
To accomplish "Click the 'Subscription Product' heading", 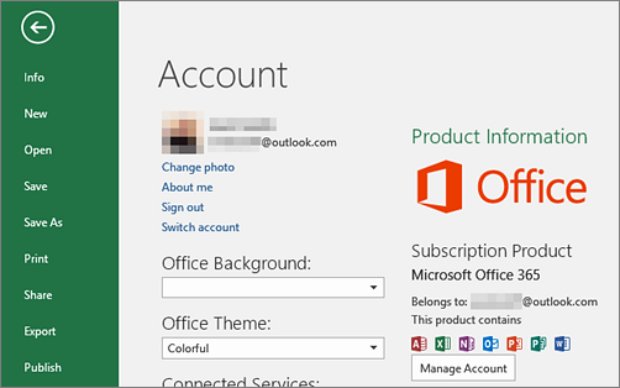I will [x=491, y=251].
